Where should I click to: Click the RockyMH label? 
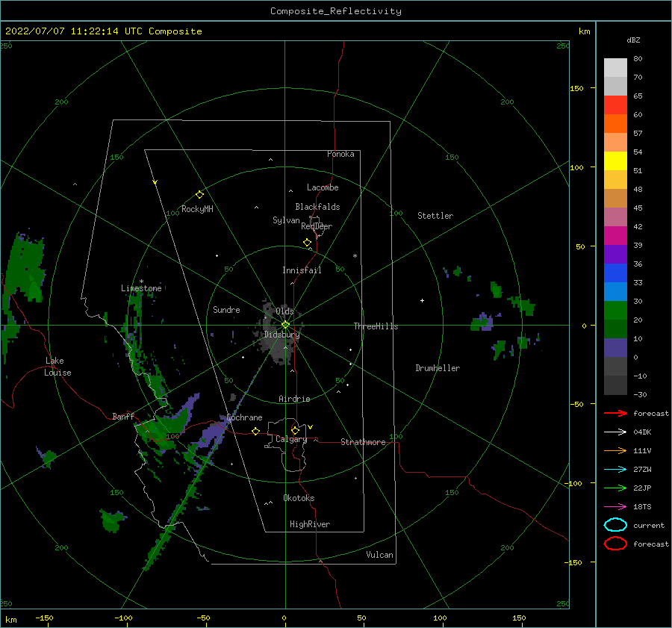point(197,209)
